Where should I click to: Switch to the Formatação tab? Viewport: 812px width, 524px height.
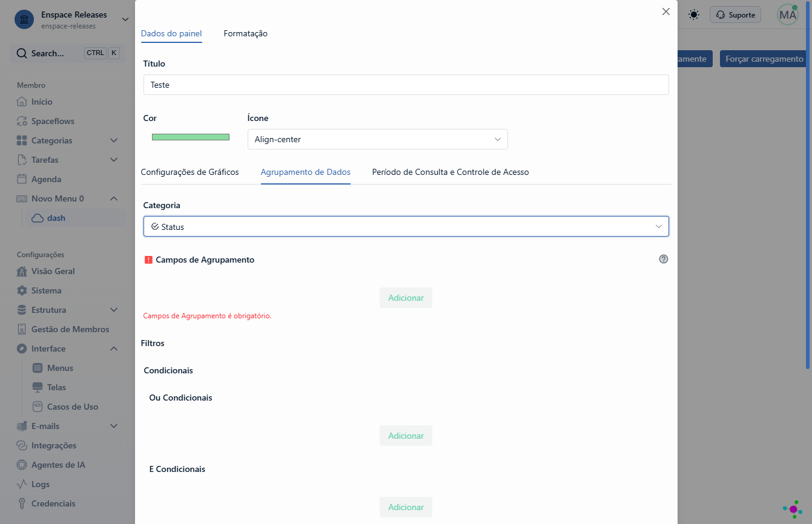(245, 34)
